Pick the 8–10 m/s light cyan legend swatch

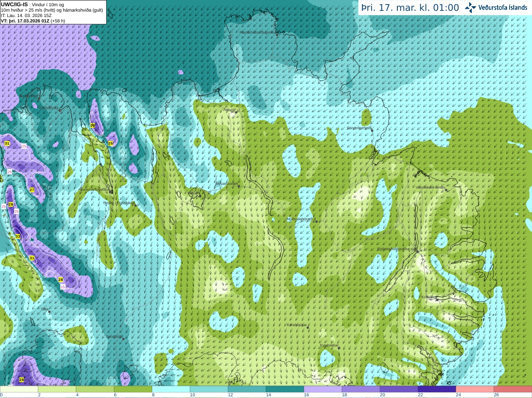coord(171,389)
